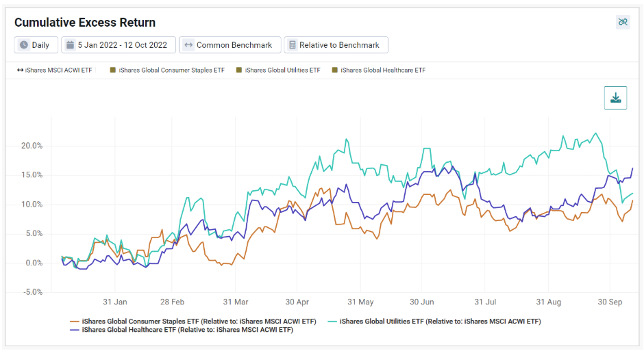
Task: Click the double-arrow icon beside Common Benchmark
Action: [x=188, y=44]
